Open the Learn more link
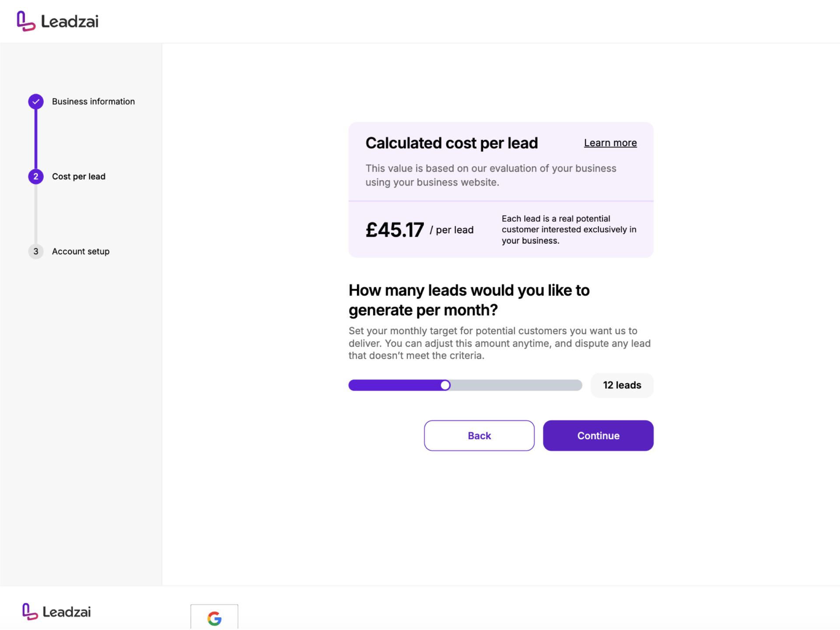Viewport: 840px width, 630px height. (x=610, y=143)
